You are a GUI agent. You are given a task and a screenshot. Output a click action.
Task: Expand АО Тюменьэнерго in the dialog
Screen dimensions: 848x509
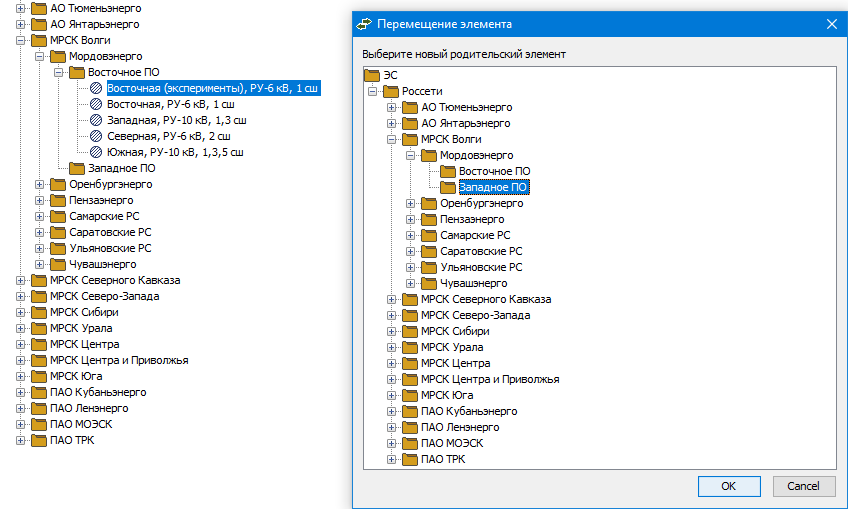pyautogui.click(x=392, y=107)
